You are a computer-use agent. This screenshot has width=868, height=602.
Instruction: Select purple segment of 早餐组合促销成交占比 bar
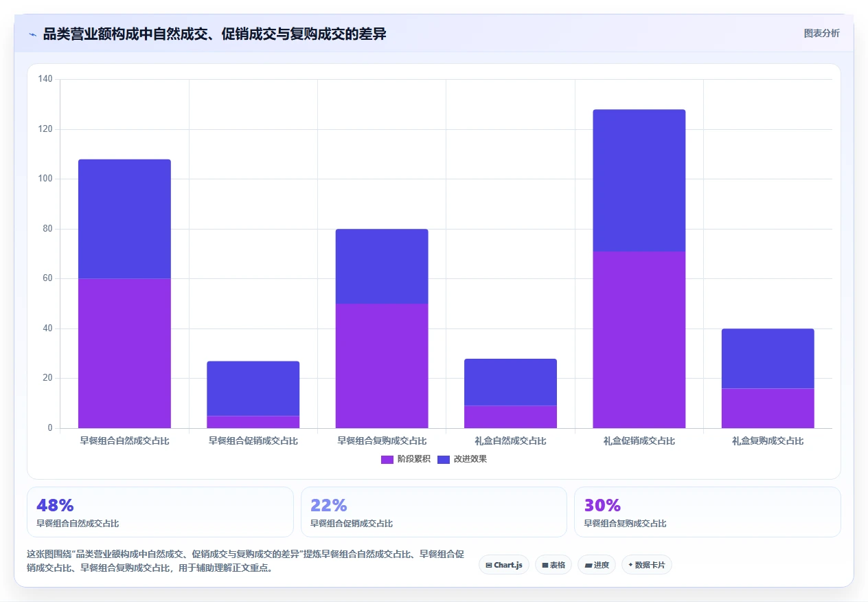[253, 422]
